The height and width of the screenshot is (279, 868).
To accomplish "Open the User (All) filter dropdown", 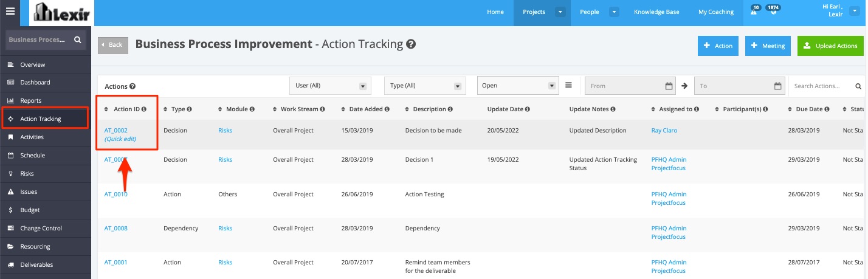I will tap(330, 86).
